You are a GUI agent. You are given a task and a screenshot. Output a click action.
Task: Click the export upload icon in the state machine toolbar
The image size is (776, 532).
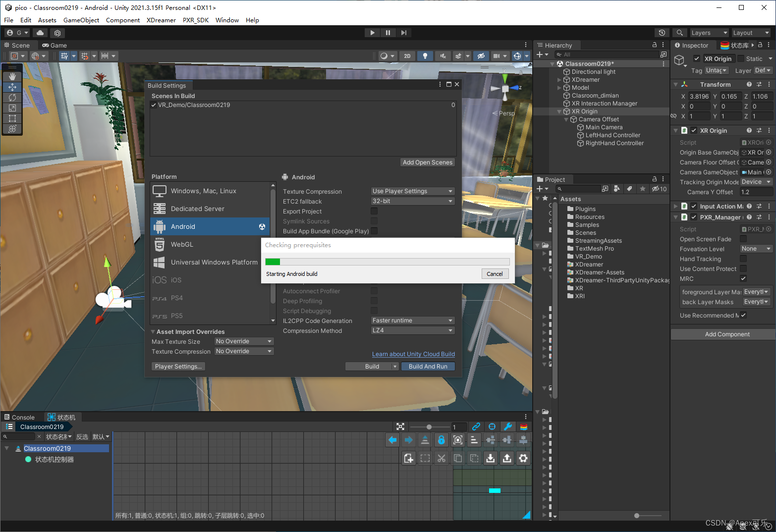507,458
